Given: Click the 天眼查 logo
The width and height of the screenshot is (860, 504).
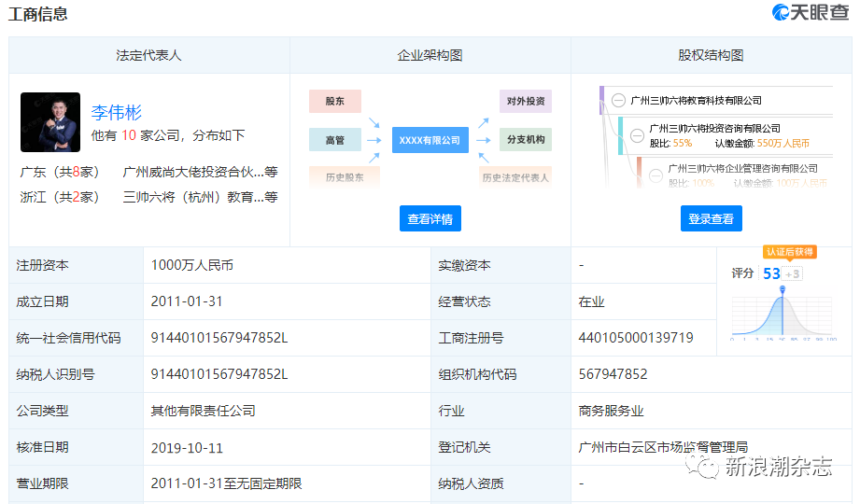Looking at the screenshot, I should tap(811, 12).
